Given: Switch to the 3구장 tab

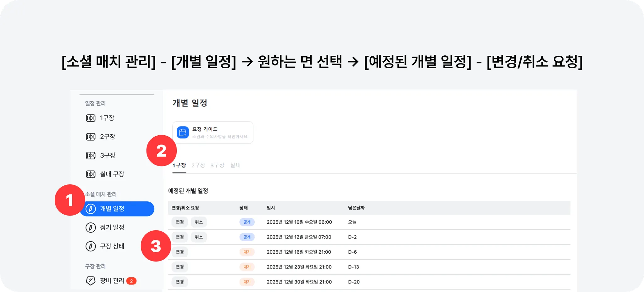Looking at the screenshot, I should tap(217, 165).
